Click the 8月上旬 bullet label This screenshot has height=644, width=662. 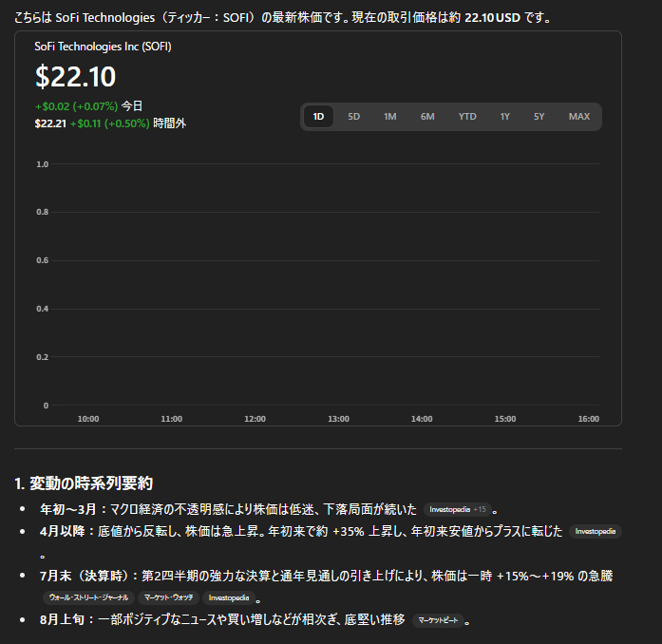click(x=62, y=620)
